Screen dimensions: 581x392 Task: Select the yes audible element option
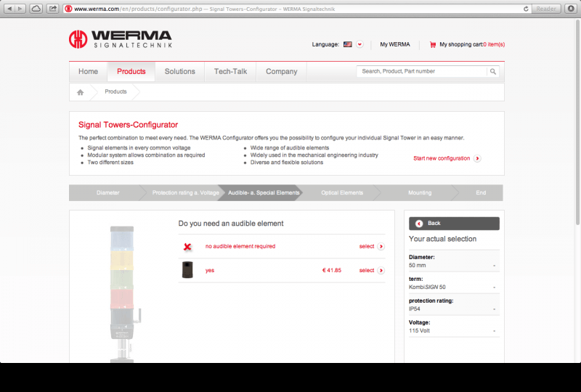tap(367, 271)
